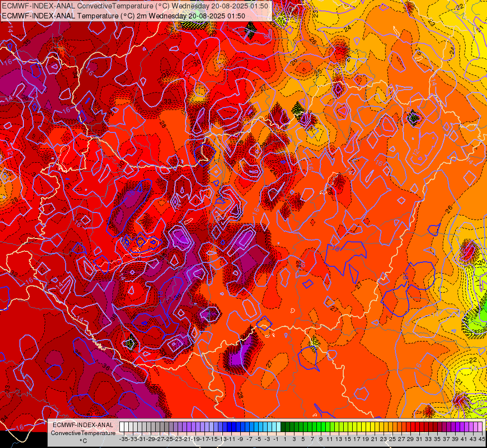Click the 39 tick label on the legend scale
This screenshot has height=448, width=487.
[x=455, y=439]
